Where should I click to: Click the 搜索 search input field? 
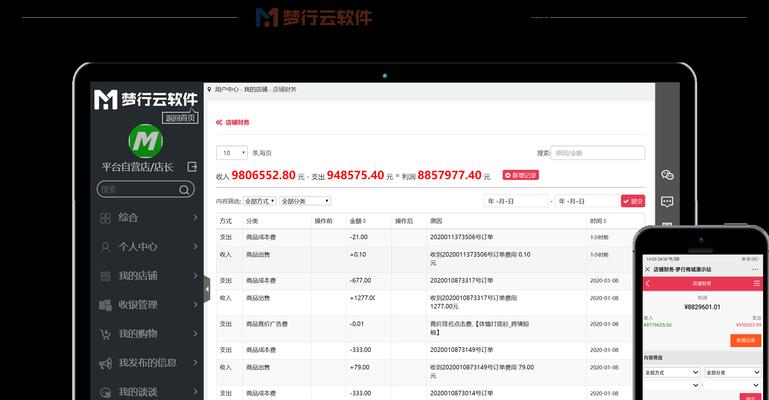597,153
